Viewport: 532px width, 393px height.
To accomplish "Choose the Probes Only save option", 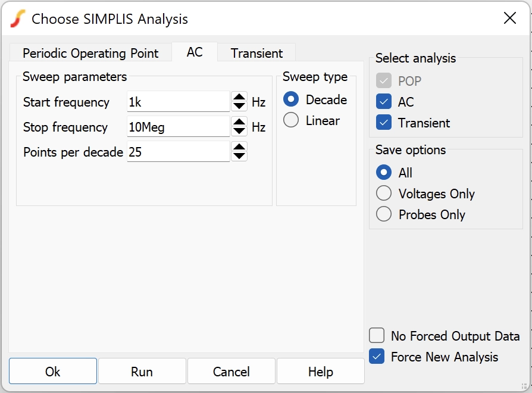I will [x=384, y=214].
